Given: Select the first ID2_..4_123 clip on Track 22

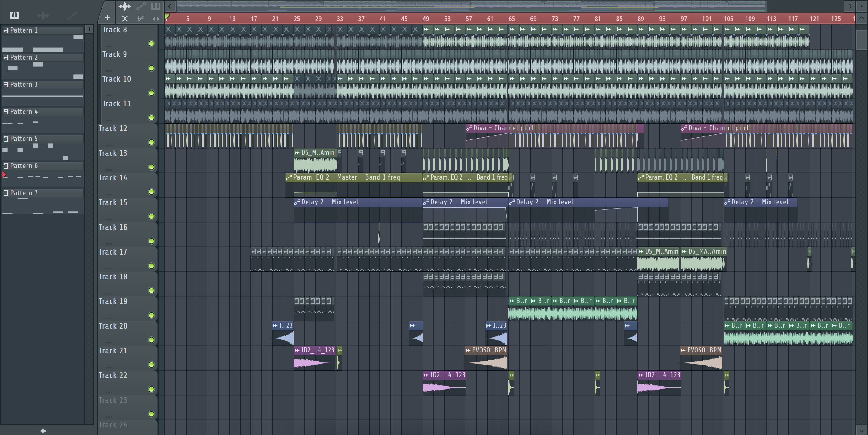Looking at the screenshot, I should (444, 383).
